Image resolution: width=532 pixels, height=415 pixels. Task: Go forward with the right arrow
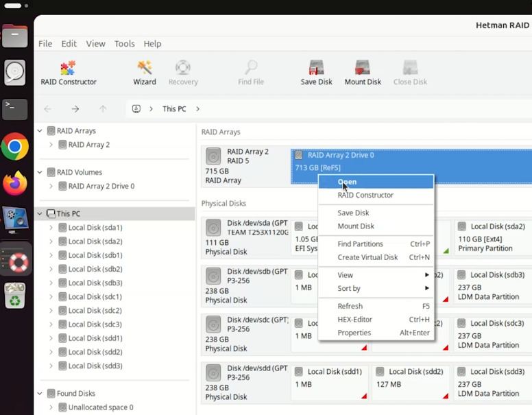(75, 108)
